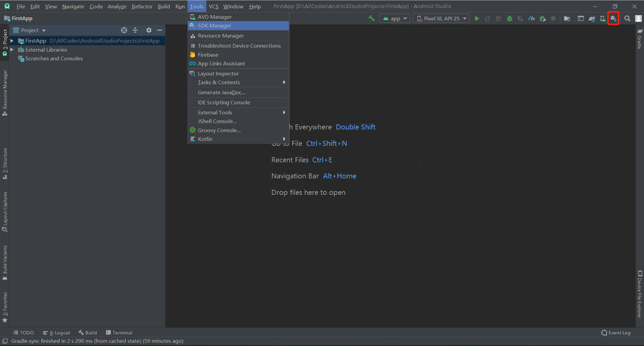Expand the Kotlin submenu
The image size is (644, 346).
coord(238,139)
